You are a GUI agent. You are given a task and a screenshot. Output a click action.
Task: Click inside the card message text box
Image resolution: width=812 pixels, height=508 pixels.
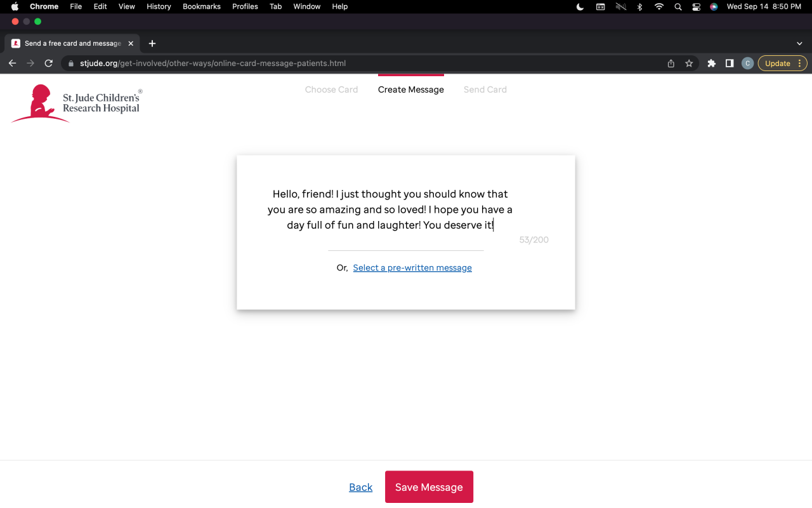pyautogui.click(x=390, y=210)
